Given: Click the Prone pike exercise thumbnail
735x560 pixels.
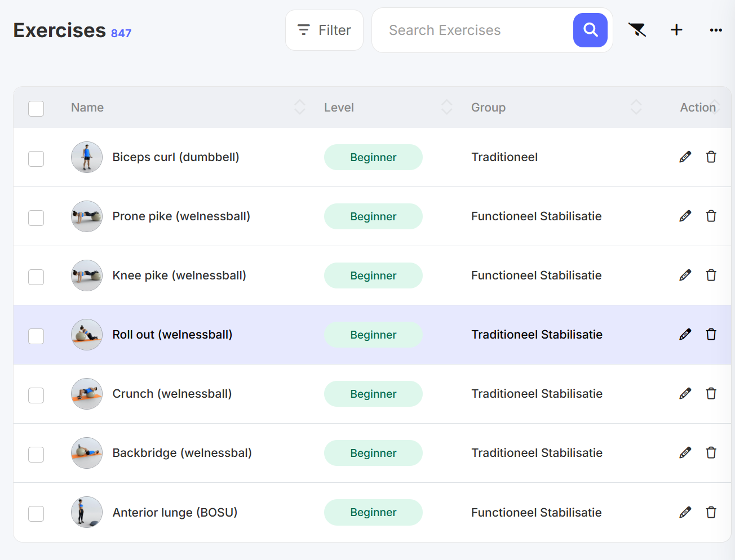Looking at the screenshot, I should (x=87, y=216).
